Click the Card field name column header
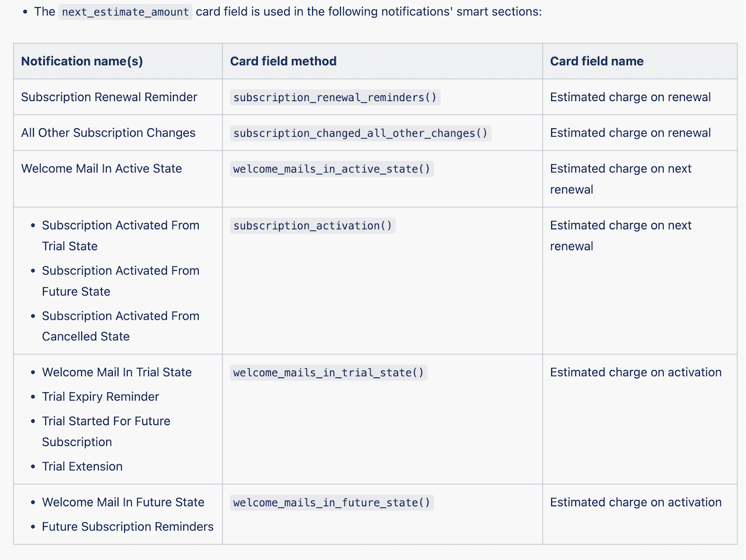Screen dimensions: 746x560 pos(596,61)
